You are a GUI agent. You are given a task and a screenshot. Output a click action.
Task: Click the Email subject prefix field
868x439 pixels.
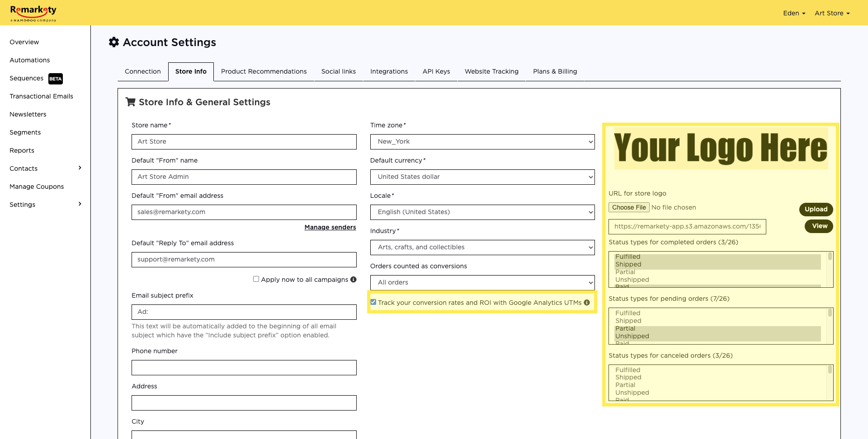244,312
